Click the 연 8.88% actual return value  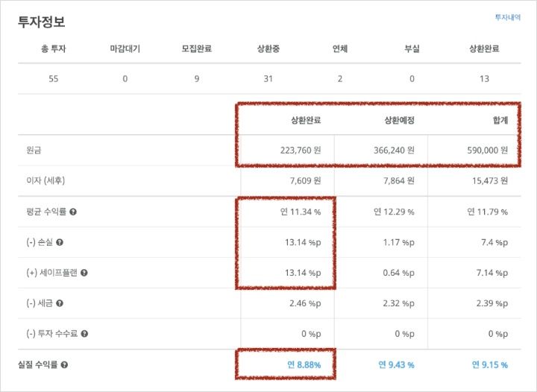[x=304, y=365]
